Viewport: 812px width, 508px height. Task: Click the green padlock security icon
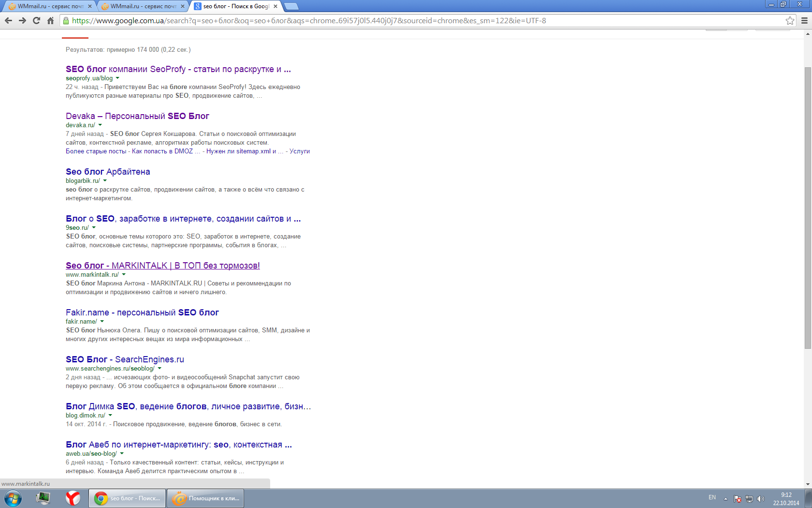66,20
